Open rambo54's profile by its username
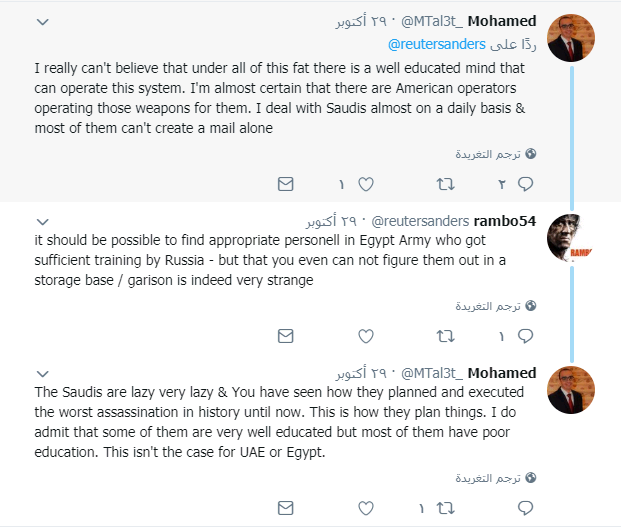Viewport: 621px width, 529px height. [504, 221]
